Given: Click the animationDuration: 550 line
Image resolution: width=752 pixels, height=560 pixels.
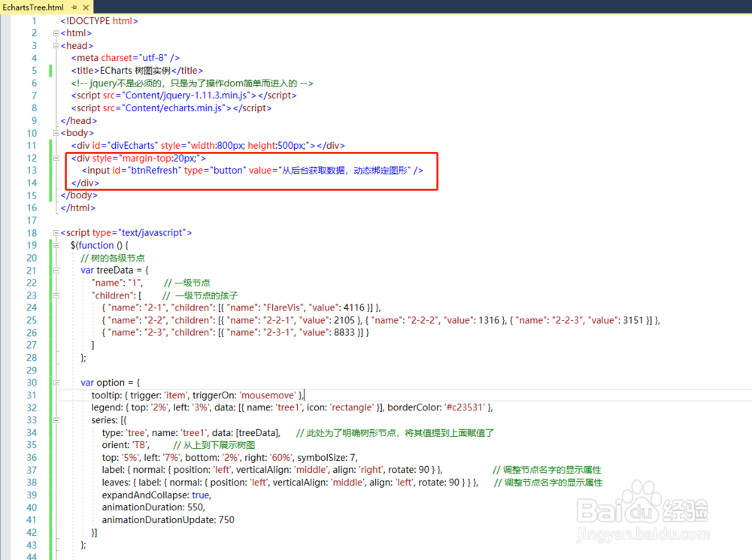Looking at the screenshot, I should coord(153,507).
